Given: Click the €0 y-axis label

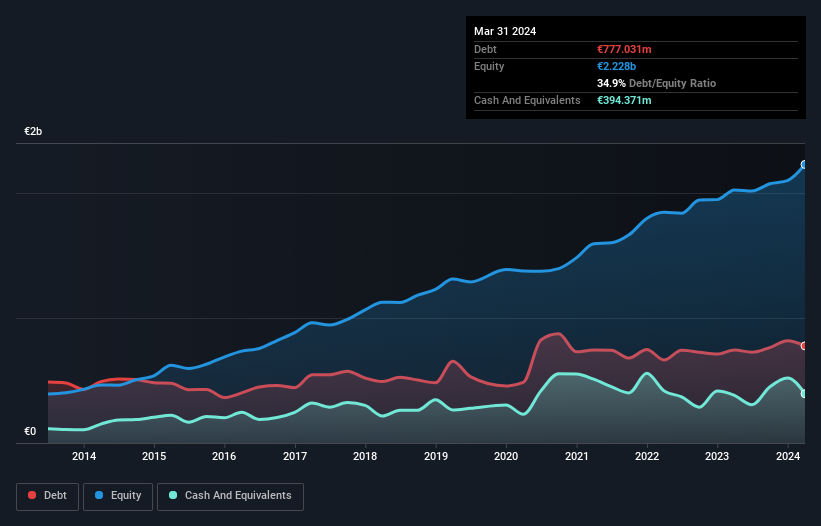Looking at the screenshot, I should coord(30,431).
